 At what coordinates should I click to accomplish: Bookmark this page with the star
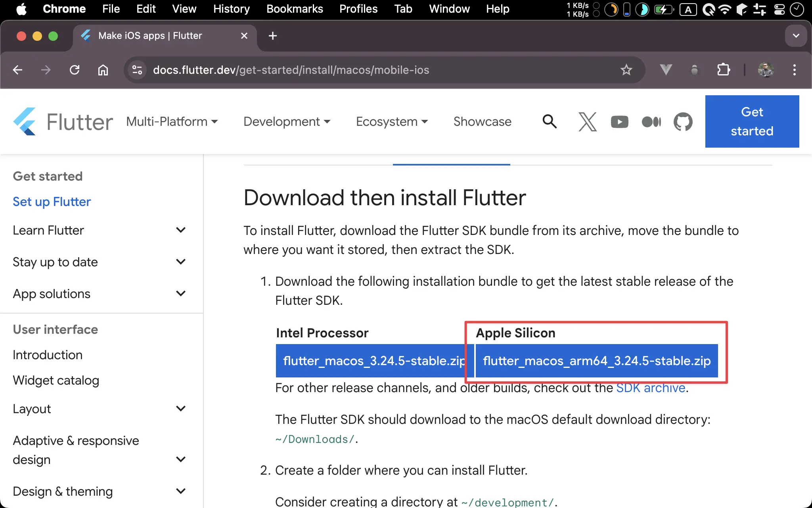pos(626,70)
